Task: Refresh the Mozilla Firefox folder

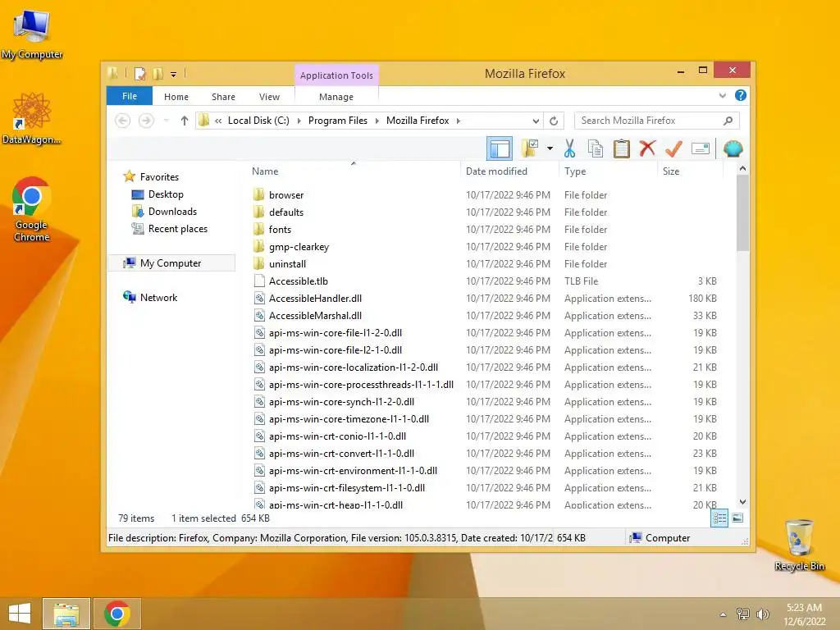Action: click(554, 121)
